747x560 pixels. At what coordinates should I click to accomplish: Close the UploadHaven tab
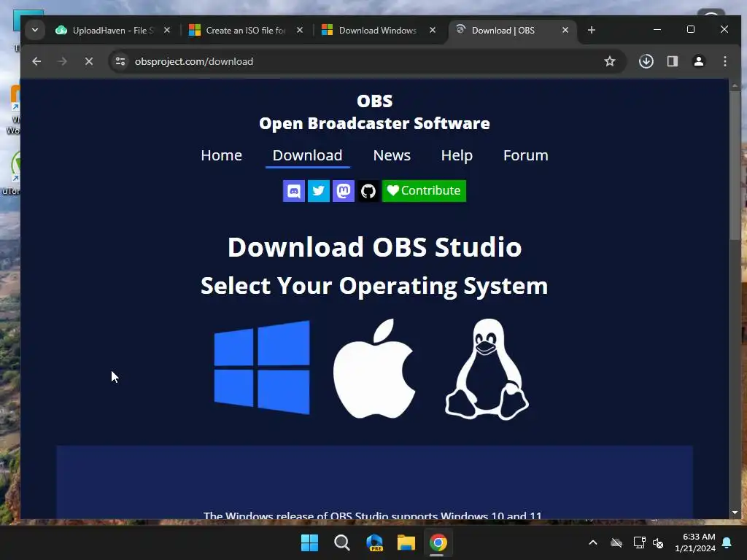pyautogui.click(x=167, y=30)
